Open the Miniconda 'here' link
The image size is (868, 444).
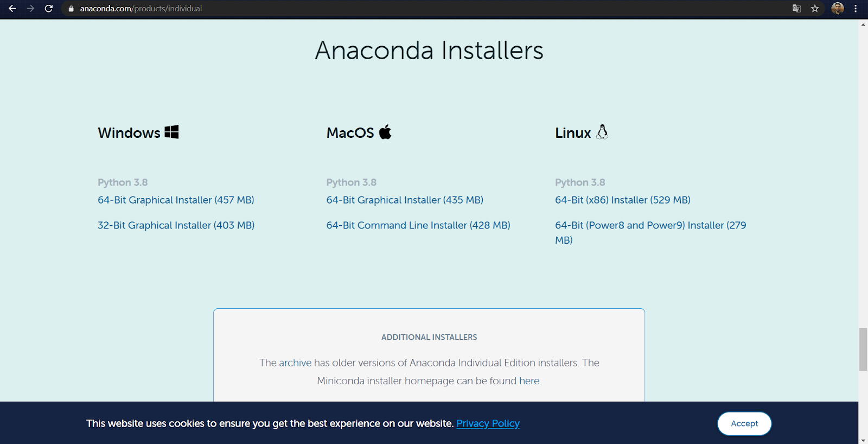[529, 381]
